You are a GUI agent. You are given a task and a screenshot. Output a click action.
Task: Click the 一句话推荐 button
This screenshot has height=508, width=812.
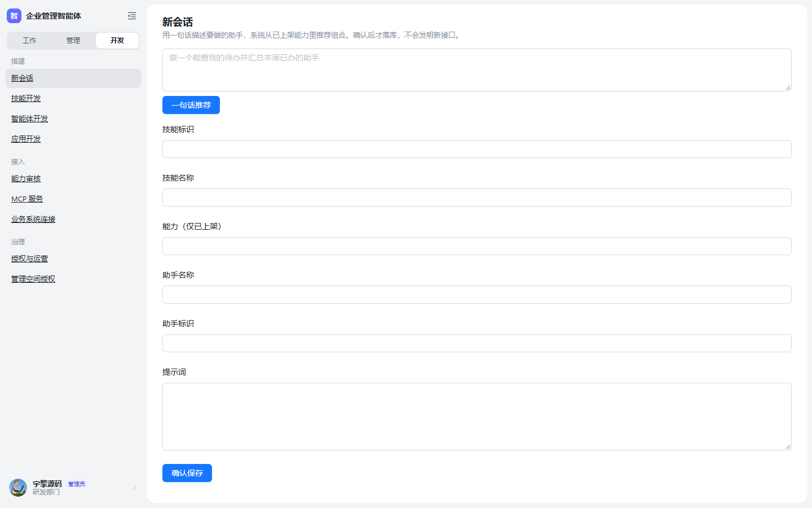[x=191, y=105]
